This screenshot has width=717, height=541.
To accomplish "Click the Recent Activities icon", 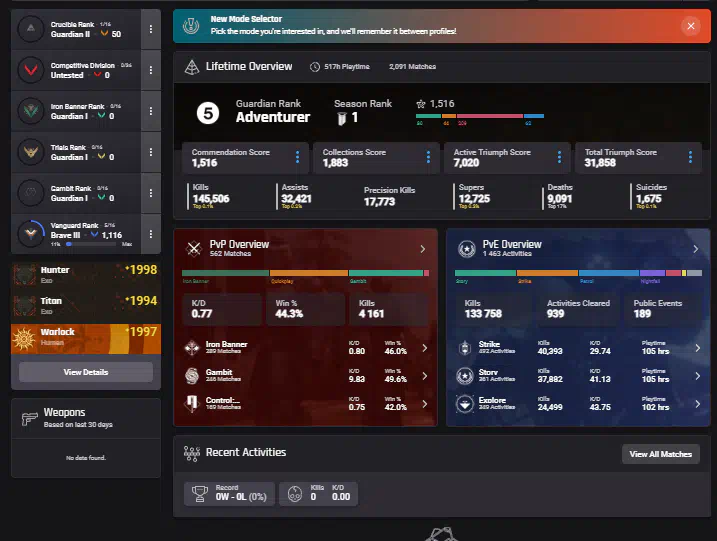I will click(x=192, y=453).
